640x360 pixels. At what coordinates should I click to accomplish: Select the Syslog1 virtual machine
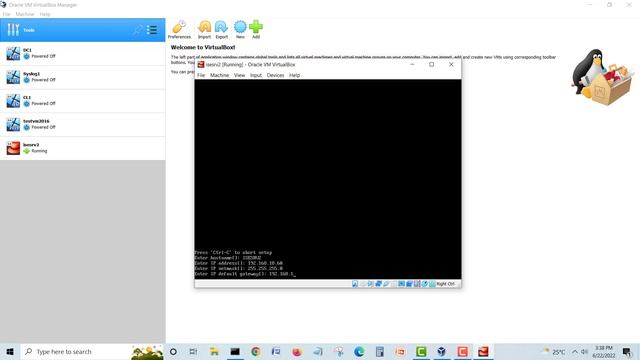coord(82,77)
